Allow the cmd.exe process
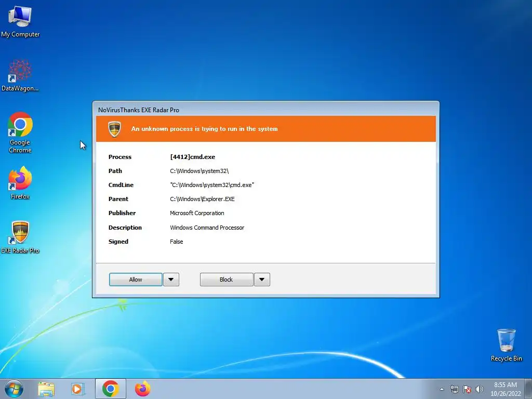532x399 pixels. click(136, 280)
